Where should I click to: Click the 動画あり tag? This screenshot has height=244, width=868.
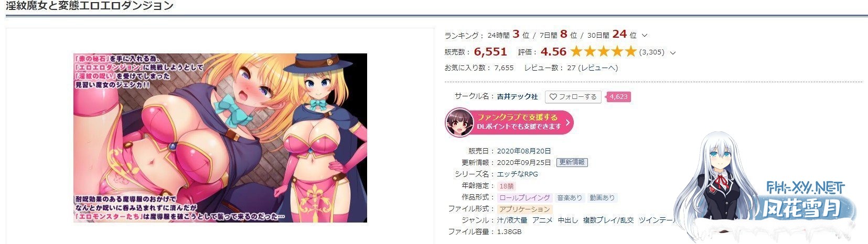pos(602,197)
